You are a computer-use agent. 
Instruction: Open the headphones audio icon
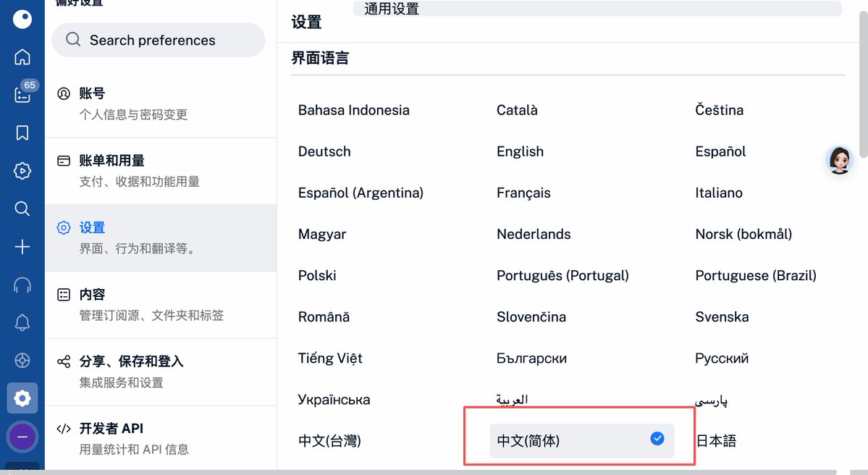pos(22,285)
